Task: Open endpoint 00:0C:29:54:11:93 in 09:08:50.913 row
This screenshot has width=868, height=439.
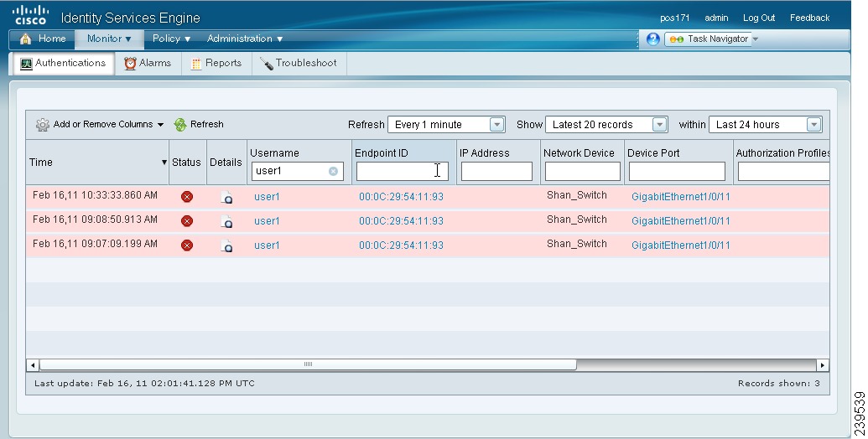Action: point(402,221)
